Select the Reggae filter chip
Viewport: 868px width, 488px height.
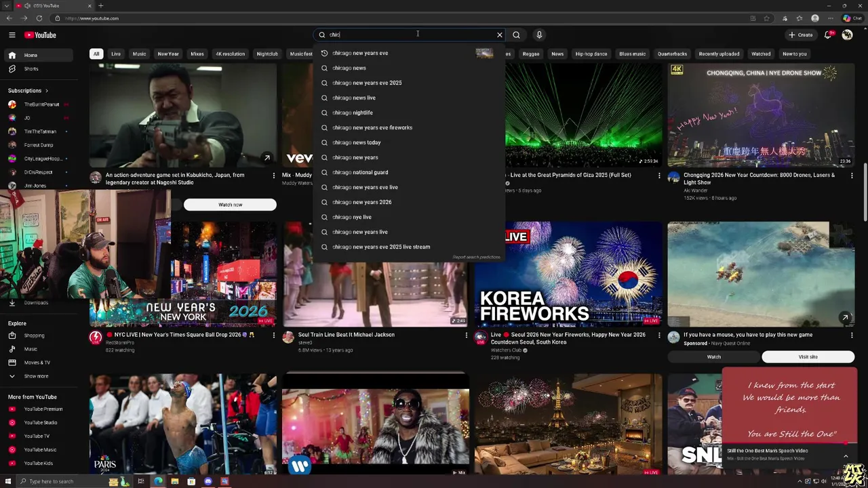tap(531, 54)
